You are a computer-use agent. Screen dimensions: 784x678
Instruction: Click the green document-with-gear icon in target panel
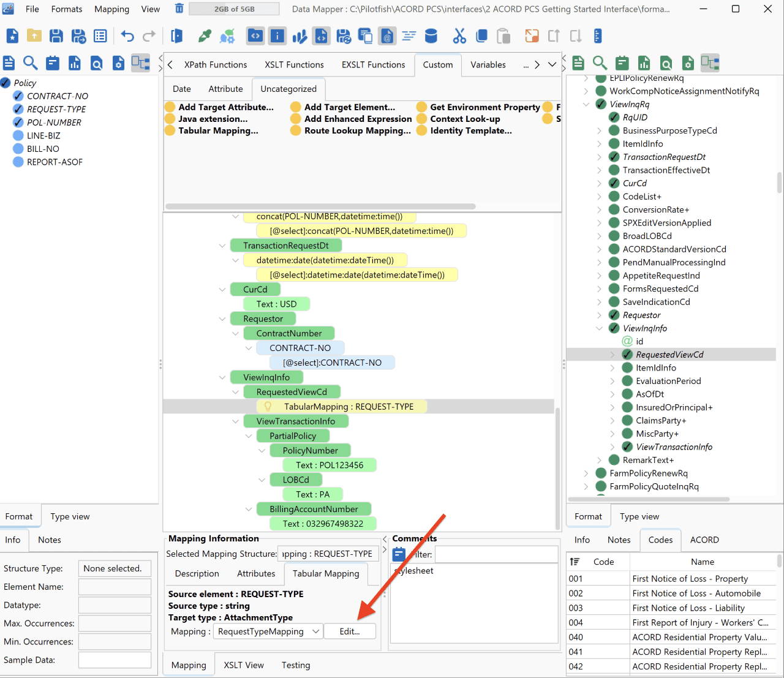688,63
